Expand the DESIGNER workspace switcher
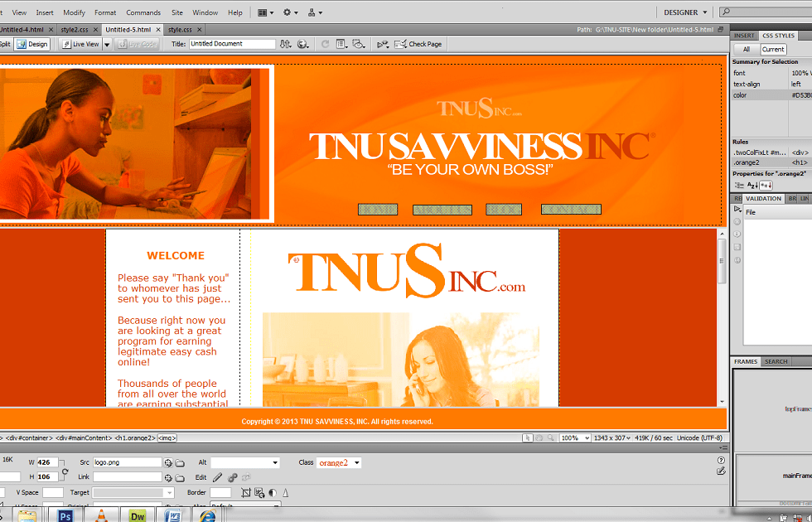This screenshot has height=522, width=812. pyautogui.click(x=686, y=12)
